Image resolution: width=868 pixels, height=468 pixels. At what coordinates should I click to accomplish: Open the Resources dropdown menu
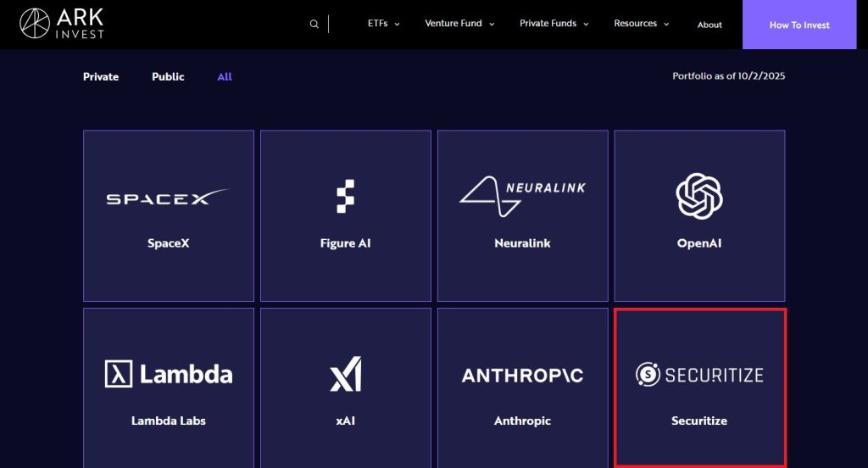[641, 24]
